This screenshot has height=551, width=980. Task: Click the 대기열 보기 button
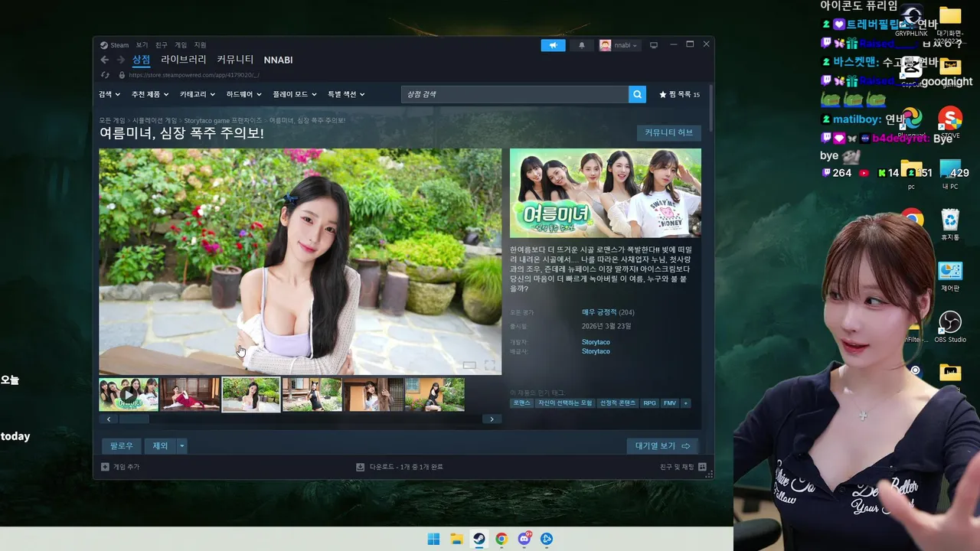click(x=663, y=445)
